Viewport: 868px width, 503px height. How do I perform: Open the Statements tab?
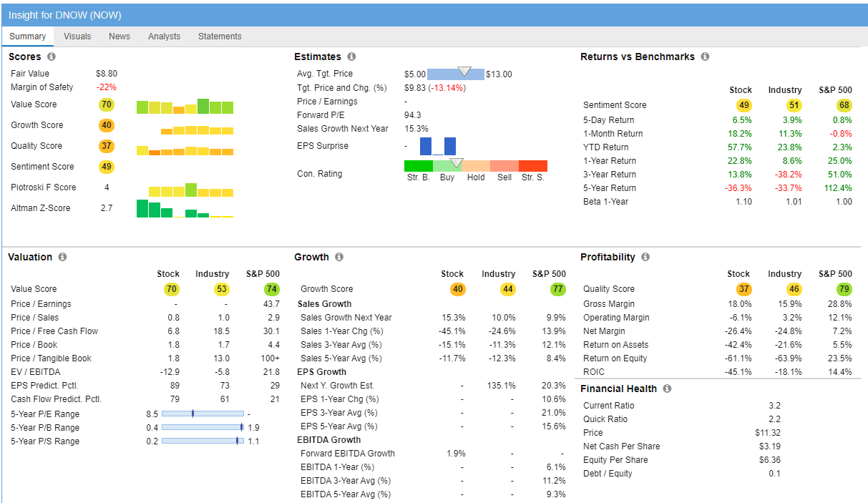point(220,36)
